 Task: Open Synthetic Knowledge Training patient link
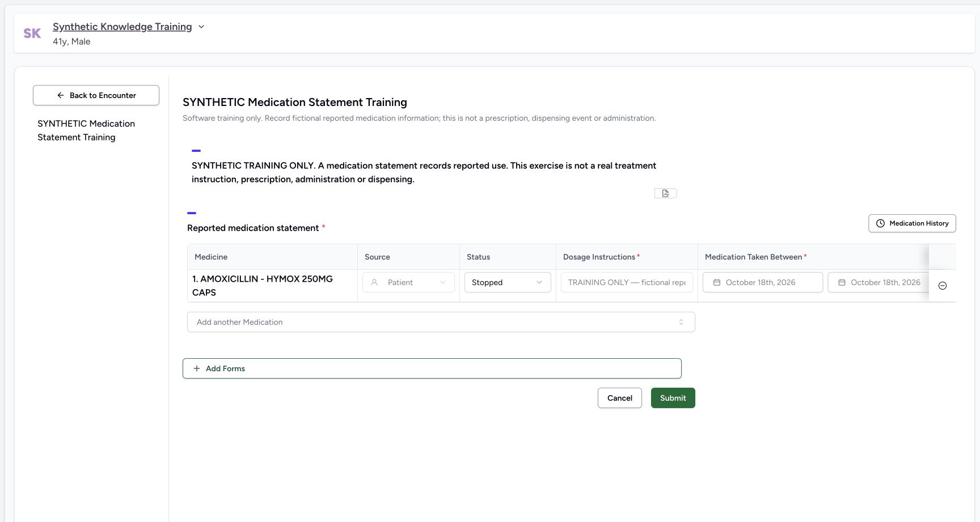[122, 27]
